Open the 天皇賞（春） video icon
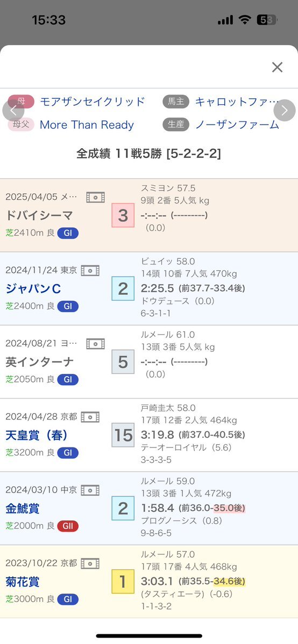 (90, 417)
